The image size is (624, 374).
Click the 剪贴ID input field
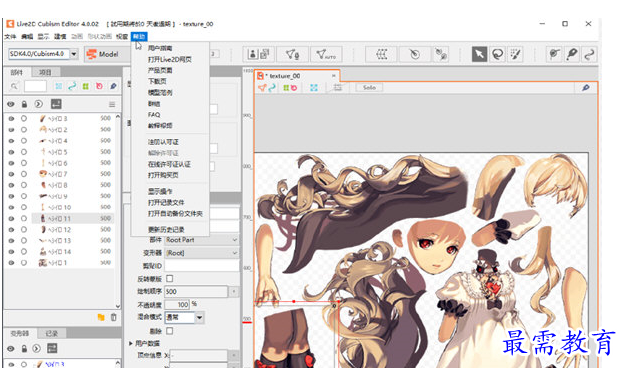tap(201, 266)
